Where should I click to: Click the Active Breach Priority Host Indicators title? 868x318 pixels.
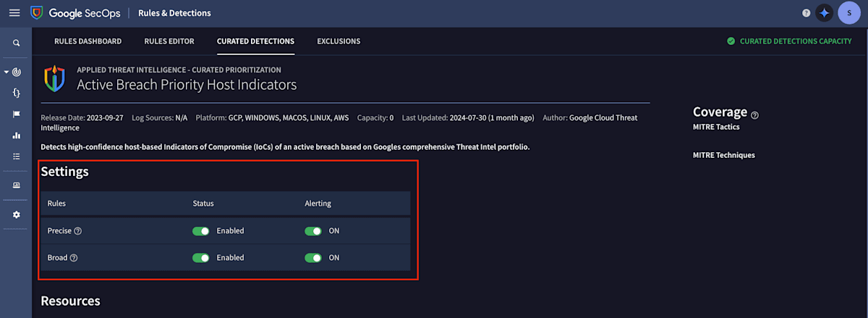coord(187,85)
